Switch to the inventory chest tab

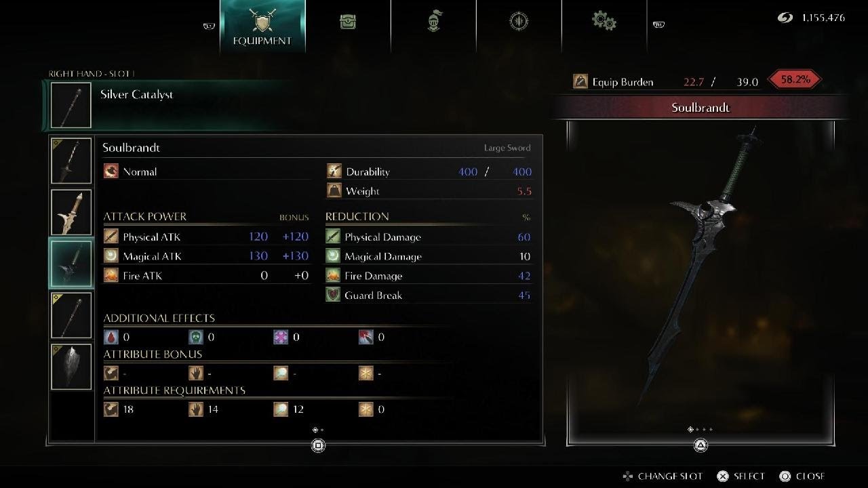[348, 22]
